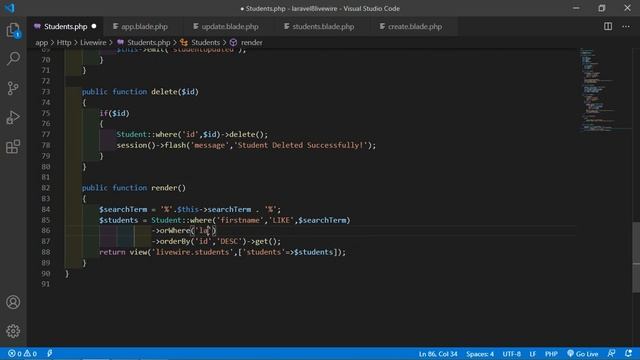Split the editor to the right
Viewport: 640px width, 360px height.
click(608, 26)
